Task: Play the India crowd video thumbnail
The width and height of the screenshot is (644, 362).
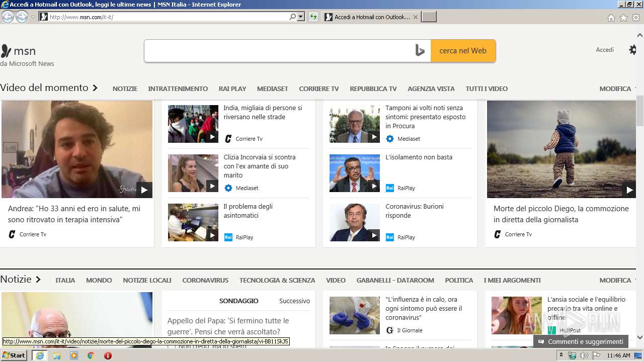Action: pyautogui.click(x=193, y=124)
